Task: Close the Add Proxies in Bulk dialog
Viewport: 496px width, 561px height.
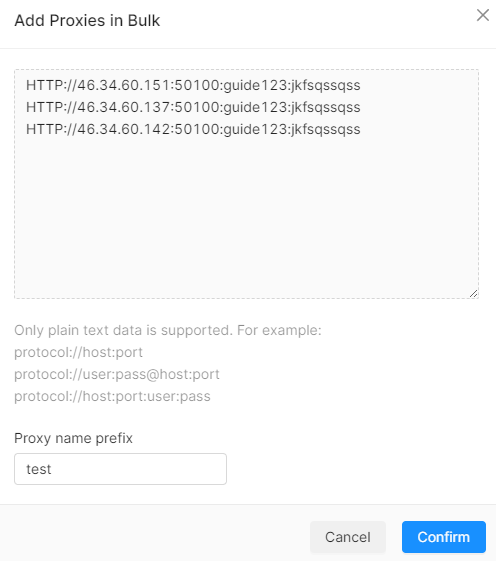Action: coord(483,15)
